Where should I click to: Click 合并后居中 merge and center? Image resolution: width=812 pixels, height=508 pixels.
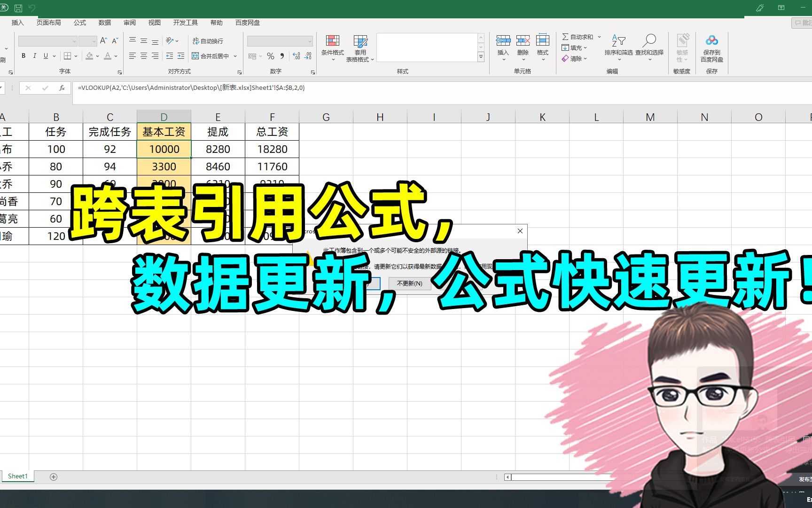click(x=211, y=56)
